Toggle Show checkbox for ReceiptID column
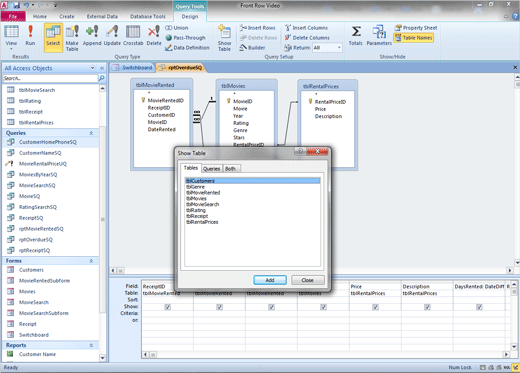The height and width of the screenshot is (373, 520). pyautogui.click(x=168, y=307)
